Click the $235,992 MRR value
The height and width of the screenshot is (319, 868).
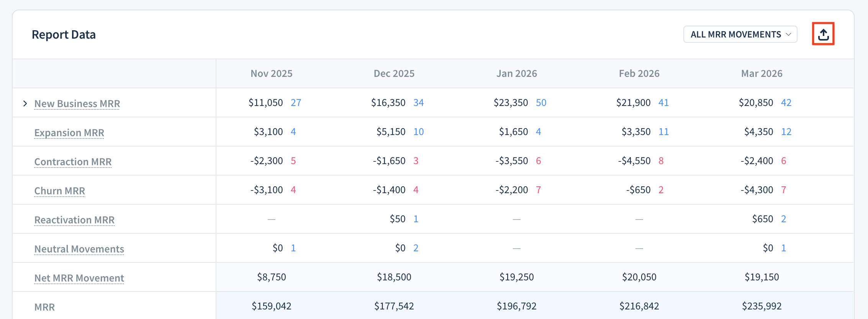point(762,306)
